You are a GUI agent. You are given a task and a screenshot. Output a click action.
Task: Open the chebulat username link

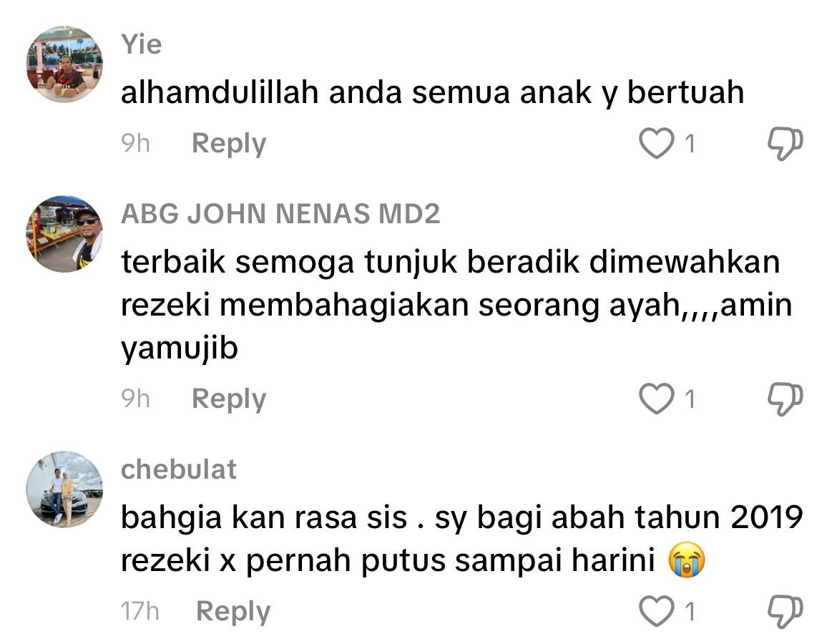point(178,470)
